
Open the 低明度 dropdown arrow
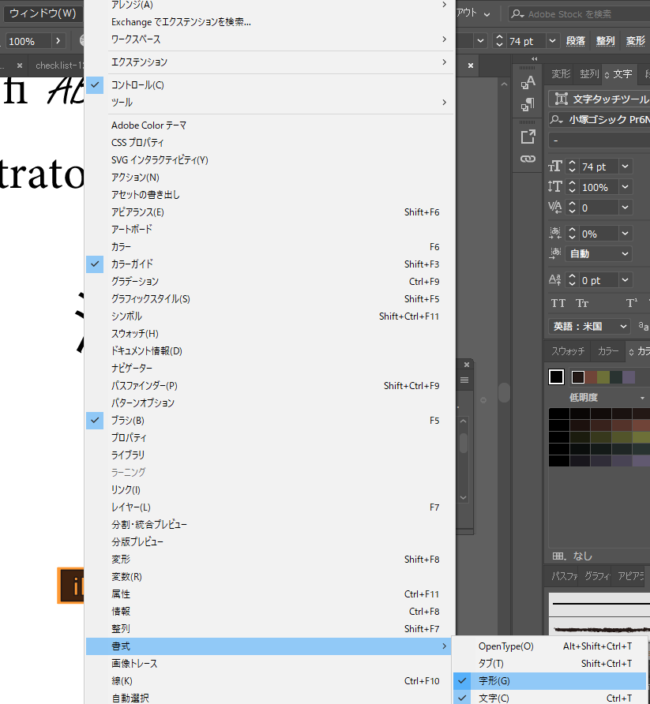click(642, 398)
